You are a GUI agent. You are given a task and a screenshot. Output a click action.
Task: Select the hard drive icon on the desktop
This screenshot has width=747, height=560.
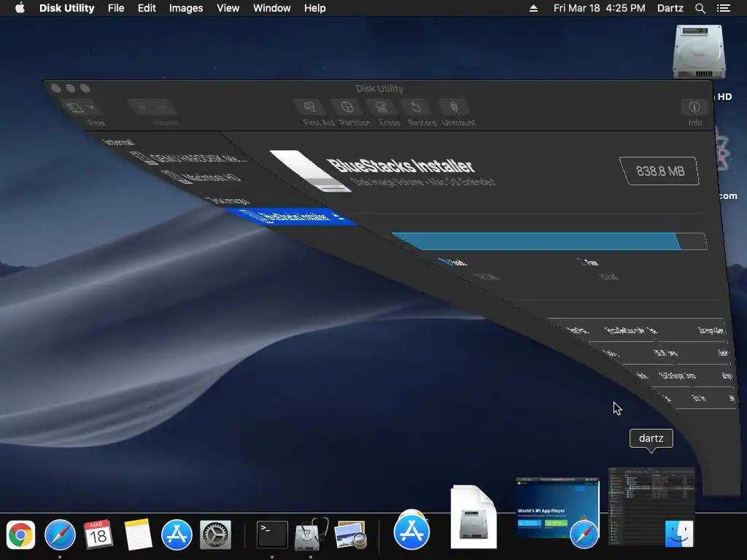click(698, 52)
